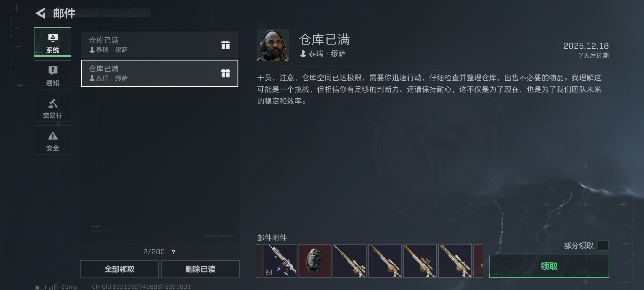The image size is (644, 290).
Task: Click sender portrait of 泰瑞·缪萨
Action: coord(273,45)
